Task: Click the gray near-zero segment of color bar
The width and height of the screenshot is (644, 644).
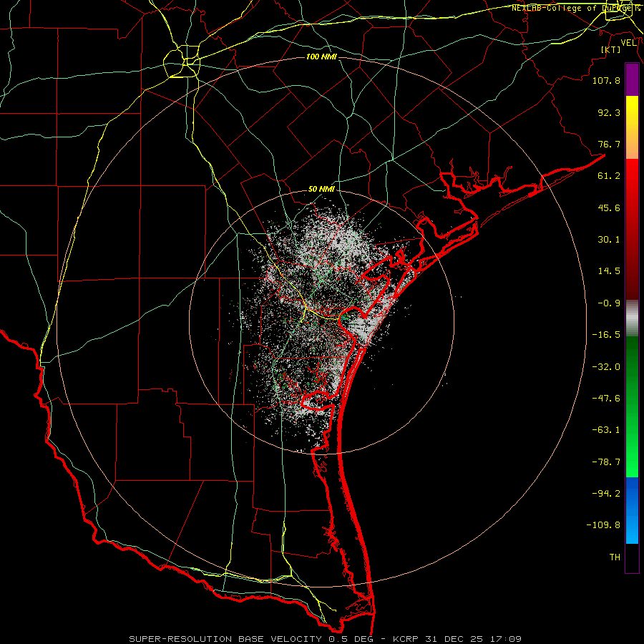Action: 632,318
